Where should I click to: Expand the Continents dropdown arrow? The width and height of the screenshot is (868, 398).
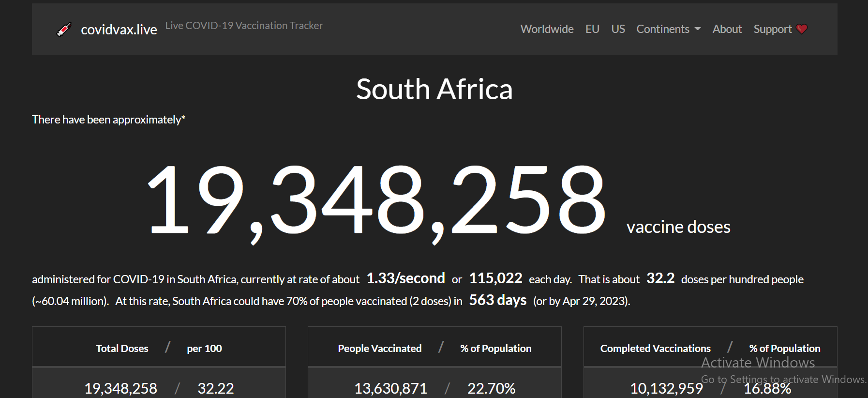tap(698, 29)
